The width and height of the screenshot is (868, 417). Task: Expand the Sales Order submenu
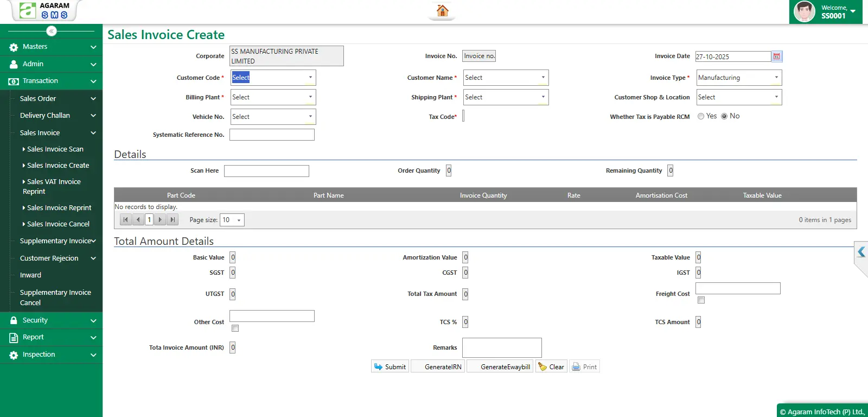pyautogui.click(x=56, y=99)
